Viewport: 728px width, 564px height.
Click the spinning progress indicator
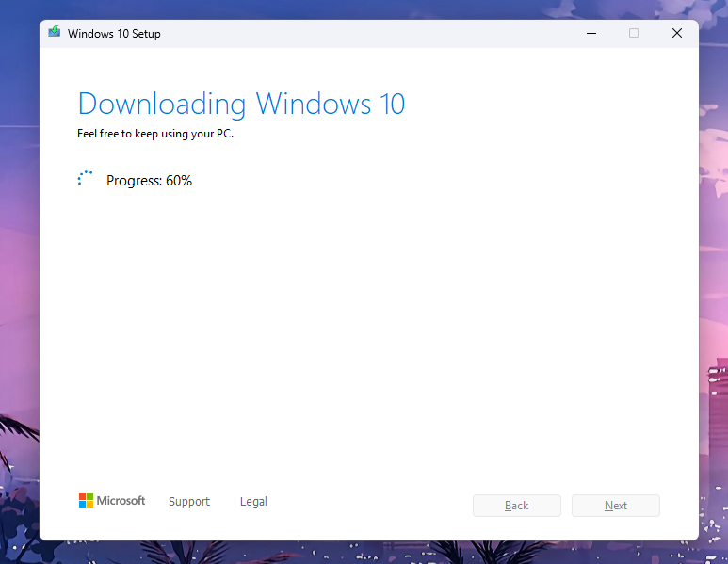pyautogui.click(x=86, y=178)
